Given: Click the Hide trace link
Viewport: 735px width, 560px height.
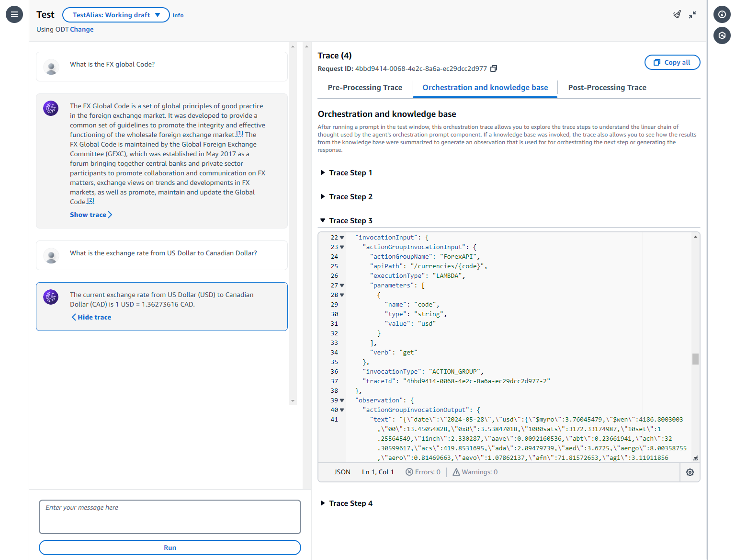Looking at the screenshot, I should [91, 317].
